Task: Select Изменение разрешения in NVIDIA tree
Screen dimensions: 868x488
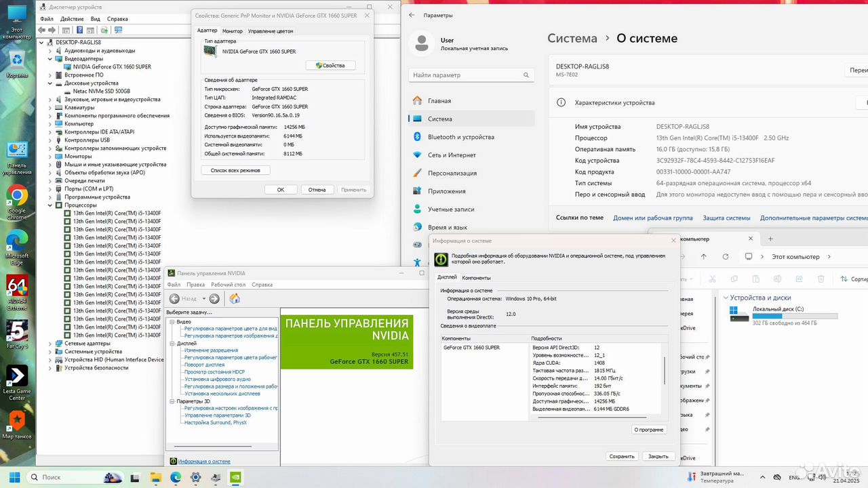Action: tap(211, 350)
